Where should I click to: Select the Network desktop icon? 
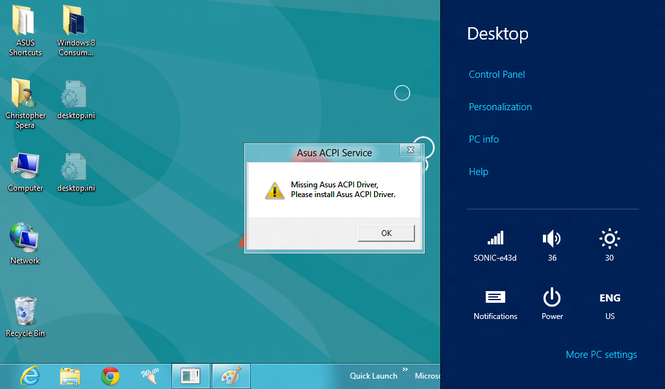(25, 244)
